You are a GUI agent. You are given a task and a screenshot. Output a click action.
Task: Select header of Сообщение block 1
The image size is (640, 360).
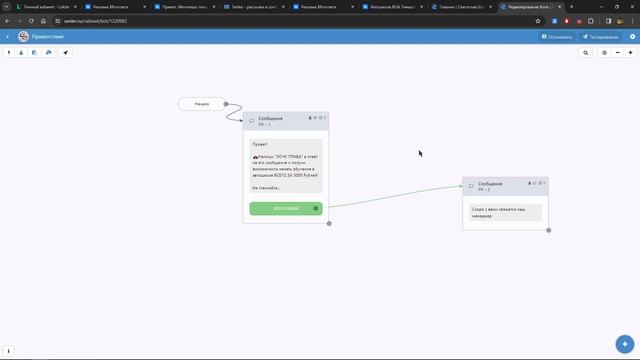(286, 121)
